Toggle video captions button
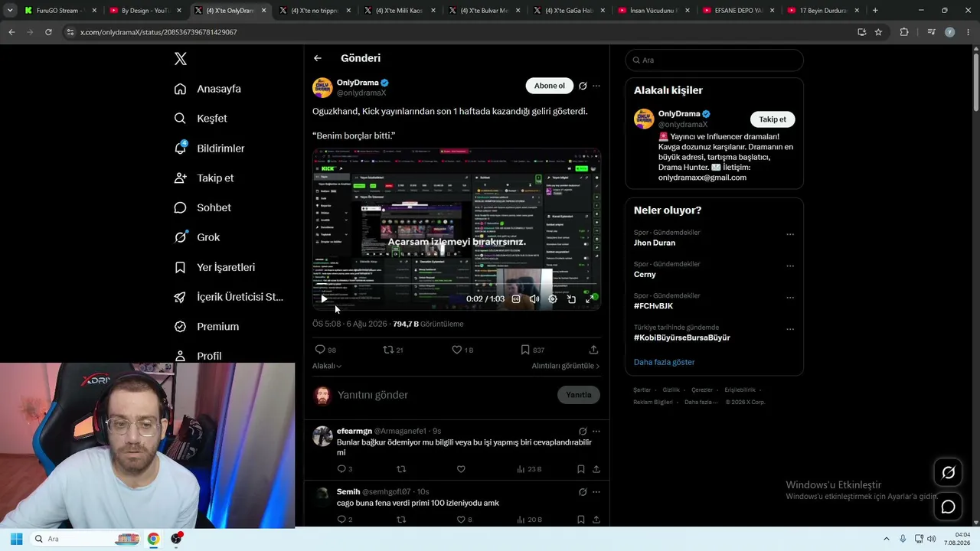Viewport: 980px width, 551px height. pyautogui.click(x=516, y=299)
